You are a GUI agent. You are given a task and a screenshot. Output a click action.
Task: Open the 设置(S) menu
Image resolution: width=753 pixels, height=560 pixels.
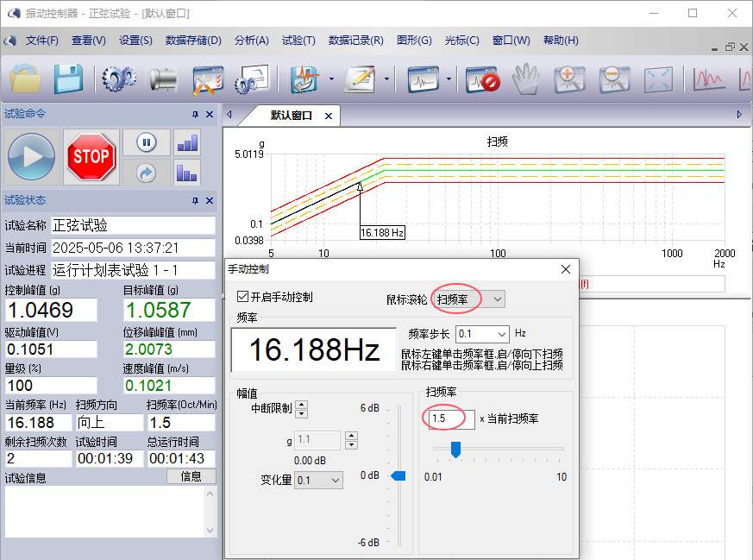click(x=135, y=41)
